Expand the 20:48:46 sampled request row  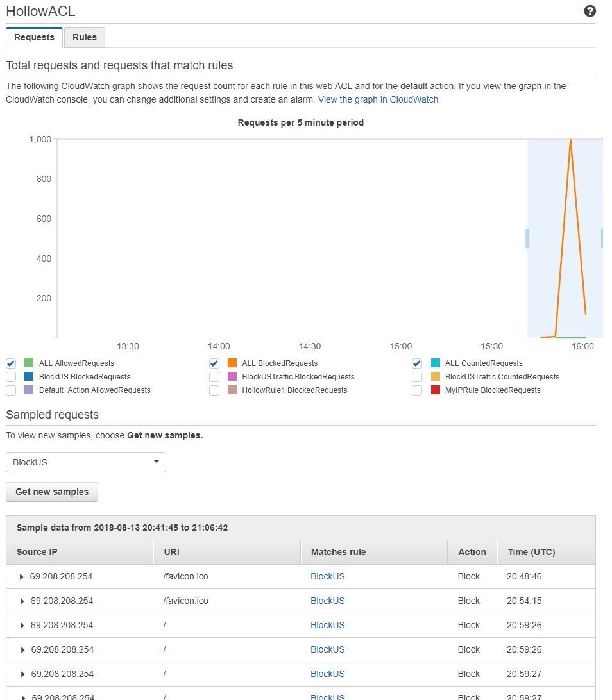(22, 577)
